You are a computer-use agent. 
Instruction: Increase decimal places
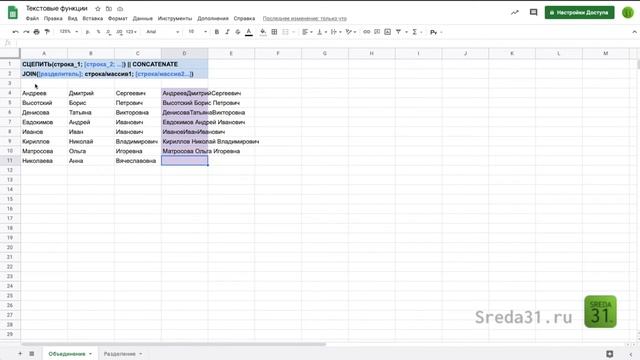pos(119,32)
